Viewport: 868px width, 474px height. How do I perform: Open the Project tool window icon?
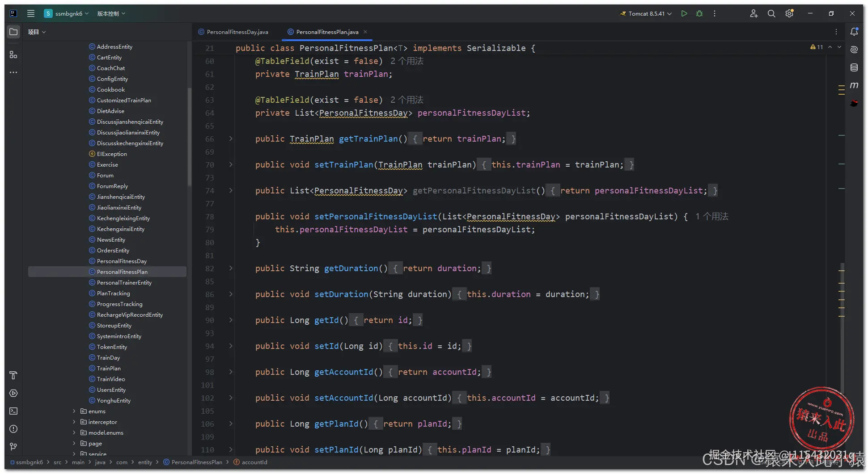pos(13,32)
